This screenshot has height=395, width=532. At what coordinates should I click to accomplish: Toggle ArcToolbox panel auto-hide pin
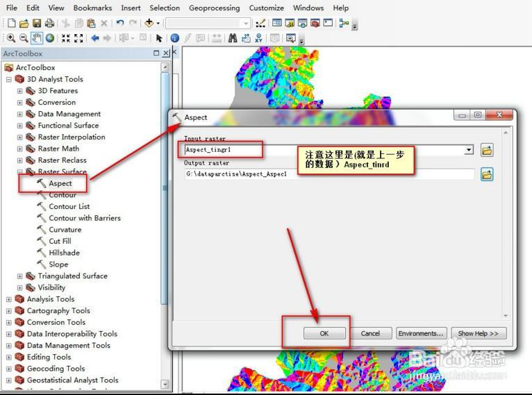coord(156,53)
